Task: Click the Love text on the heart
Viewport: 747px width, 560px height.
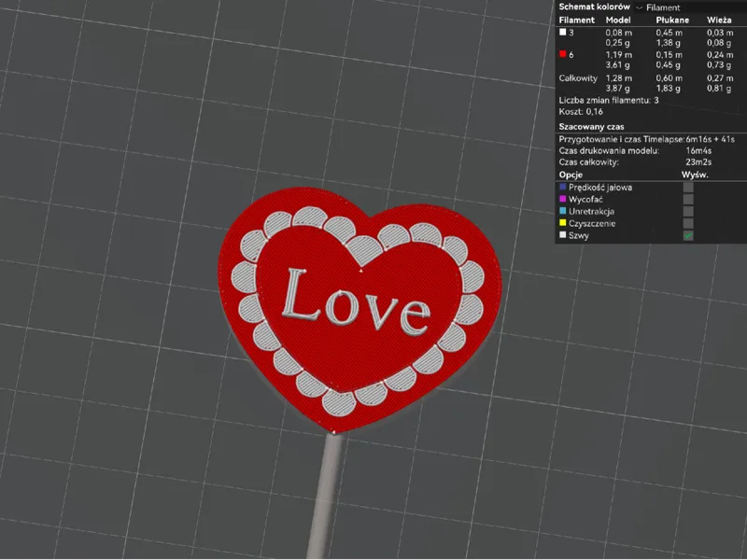Action: coord(357,302)
